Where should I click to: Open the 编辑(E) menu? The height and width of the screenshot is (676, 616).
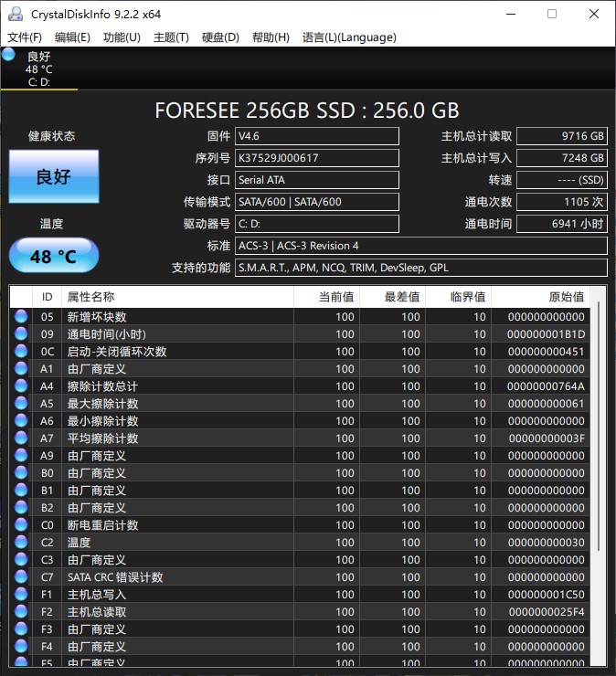click(72, 37)
